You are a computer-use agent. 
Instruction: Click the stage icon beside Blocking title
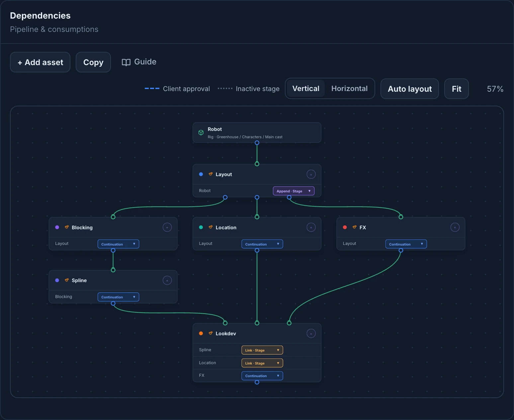(67, 227)
